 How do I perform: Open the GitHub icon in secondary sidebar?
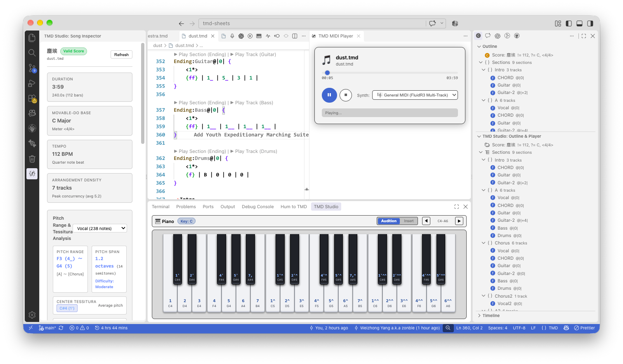pos(517,36)
